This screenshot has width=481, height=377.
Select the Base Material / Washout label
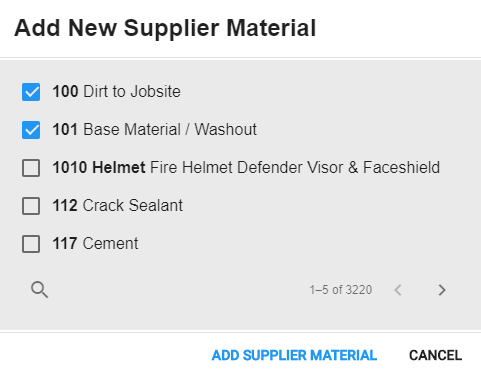(x=170, y=130)
